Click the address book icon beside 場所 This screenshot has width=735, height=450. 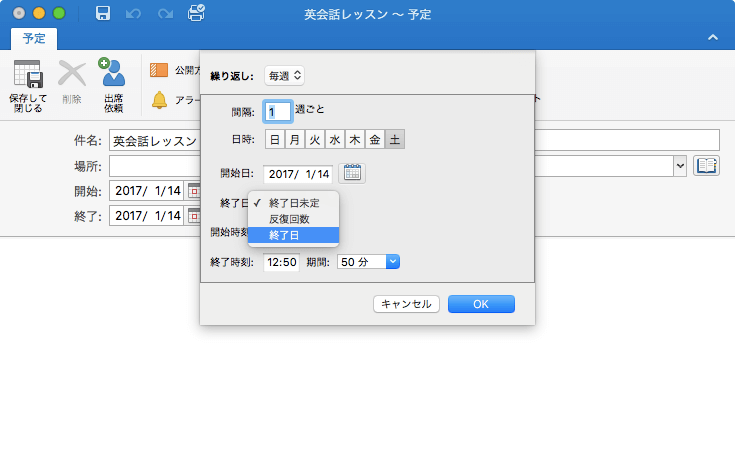pos(707,165)
